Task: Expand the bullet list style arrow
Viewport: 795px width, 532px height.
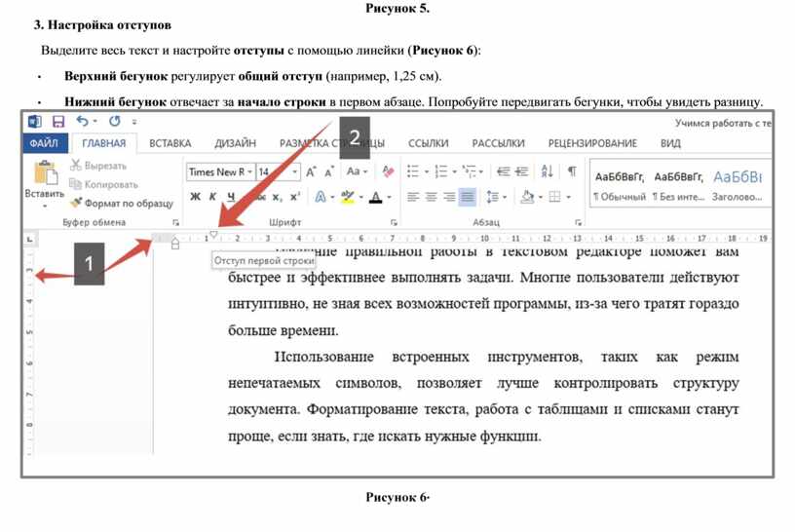Action: [x=427, y=171]
